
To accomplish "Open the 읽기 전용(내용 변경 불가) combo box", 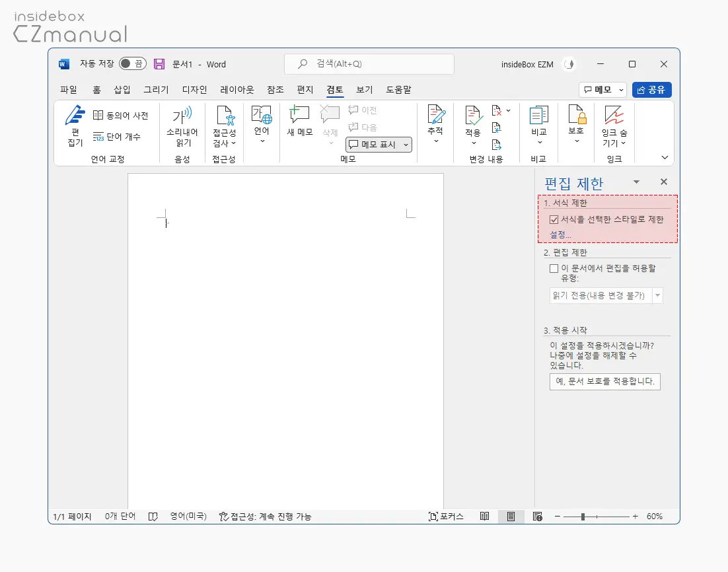I will point(606,295).
